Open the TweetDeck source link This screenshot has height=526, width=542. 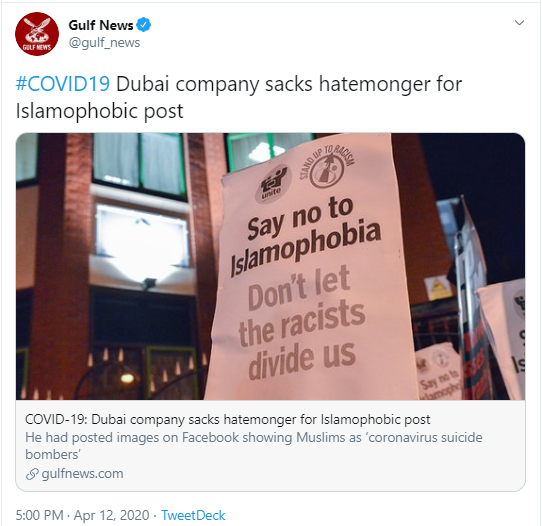click(193, 515)
